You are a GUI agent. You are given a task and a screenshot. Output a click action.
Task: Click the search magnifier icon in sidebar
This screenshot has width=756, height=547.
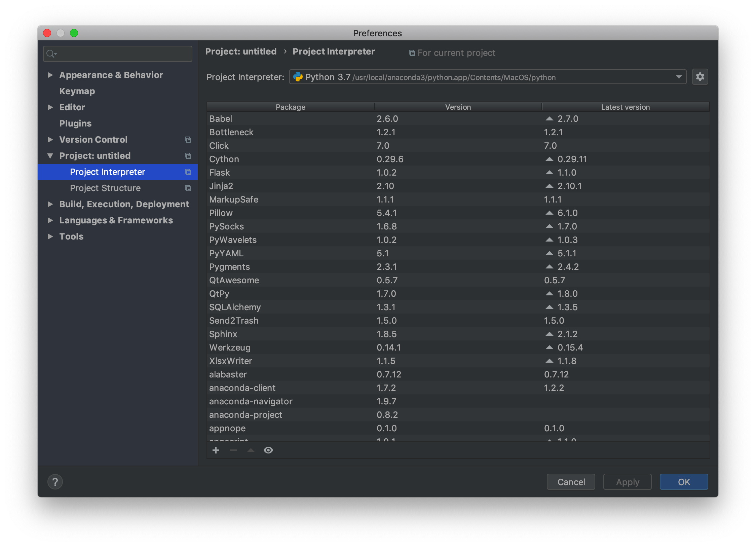[52, 54]
